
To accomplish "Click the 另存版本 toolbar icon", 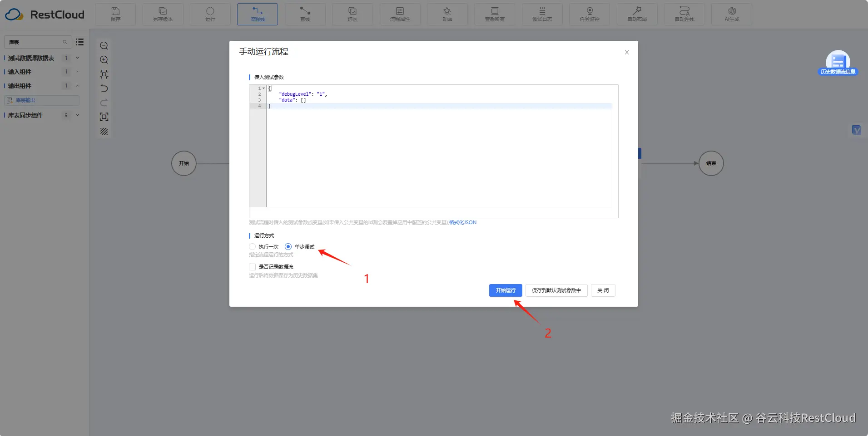I will click(163, 14).
